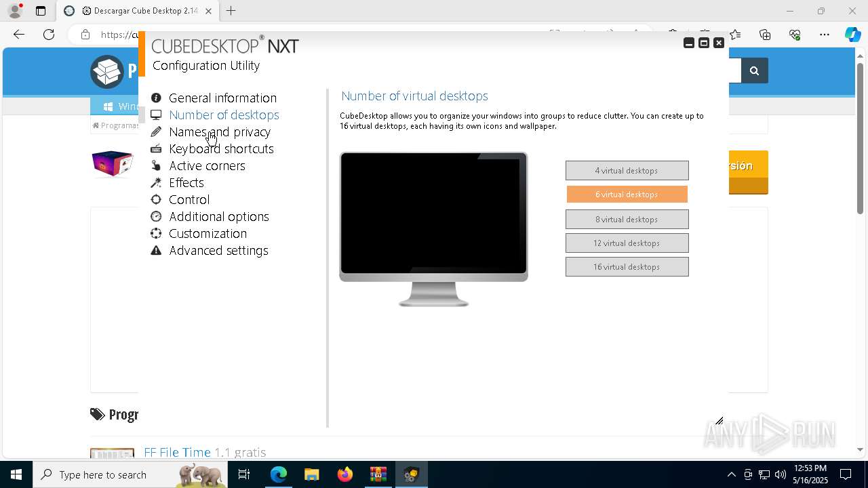
Task: Close the CubeDesktop Configuration Utility
Action: coord(719,43)
